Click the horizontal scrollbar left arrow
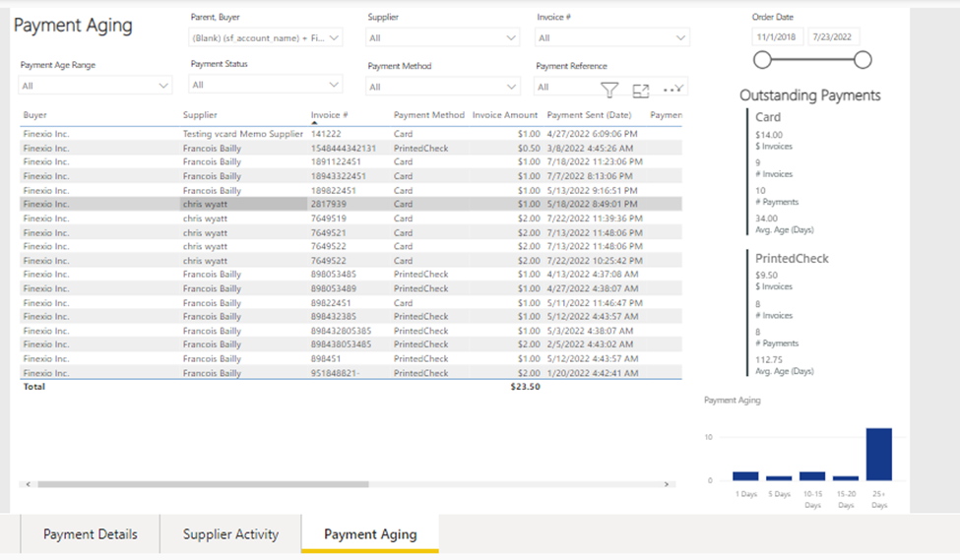 [x=28, y=484]
